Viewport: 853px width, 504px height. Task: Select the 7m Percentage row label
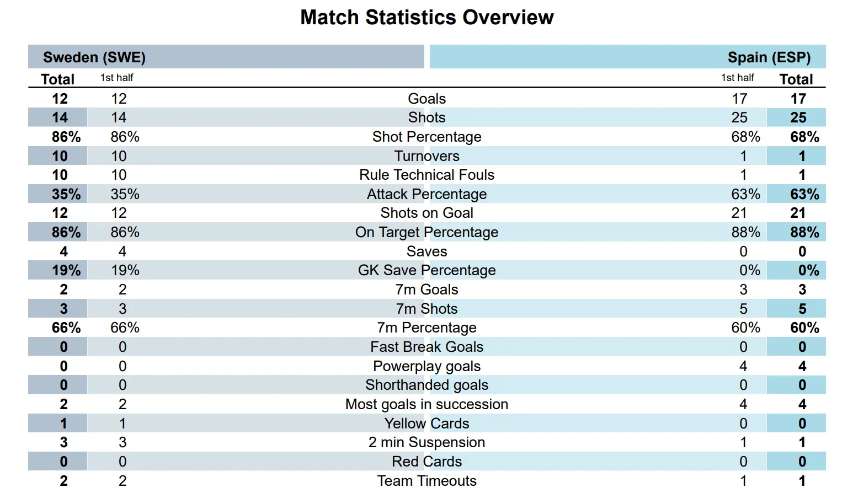(x=426, y=328)
